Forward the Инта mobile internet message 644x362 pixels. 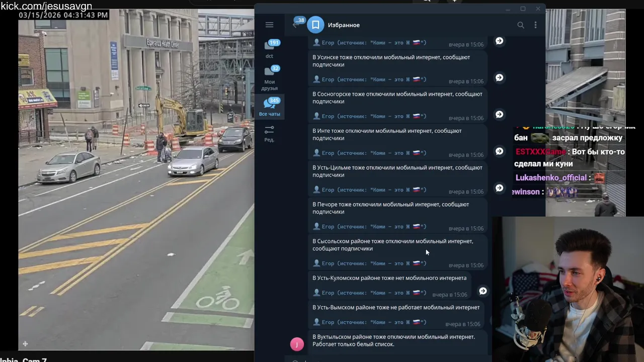tap(499, 151)
